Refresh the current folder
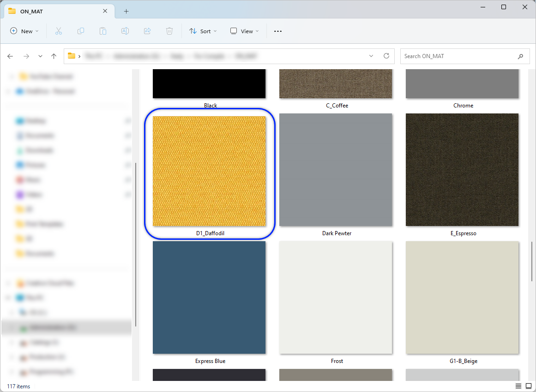This screenshot has height=392, width=536. (386, 56)
